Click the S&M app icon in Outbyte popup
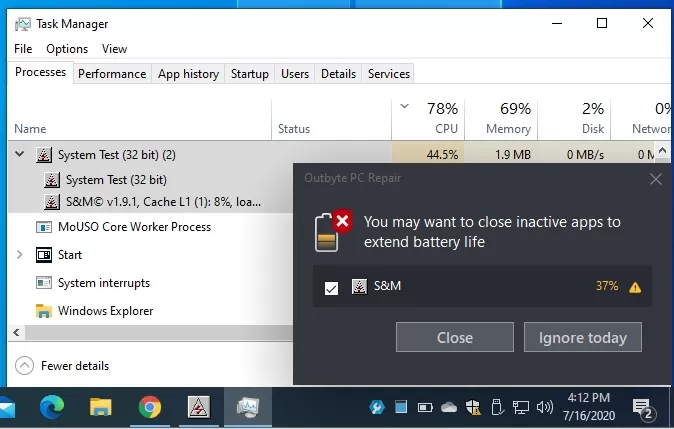Image resolution: width=674 pixels, height=429 pixels. coord(359,286)
